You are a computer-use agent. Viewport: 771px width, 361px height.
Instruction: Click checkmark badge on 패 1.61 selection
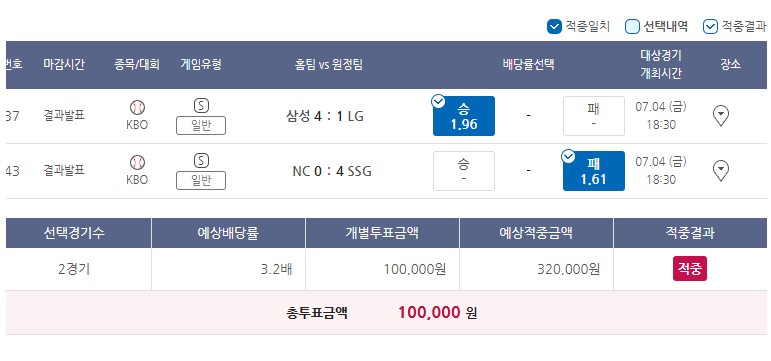tap(568, 156)
